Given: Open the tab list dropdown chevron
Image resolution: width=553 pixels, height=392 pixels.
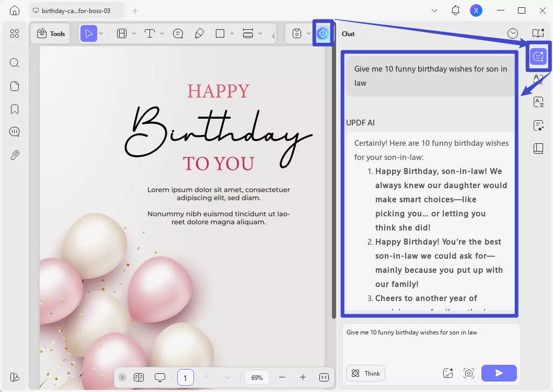Looking at the screenshot, I should (434, 10).
